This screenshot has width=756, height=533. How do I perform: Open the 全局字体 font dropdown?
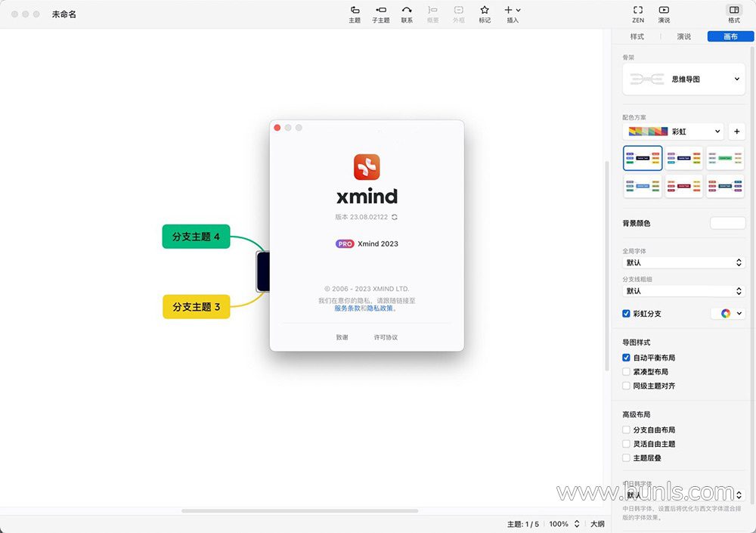click(683, 262)
